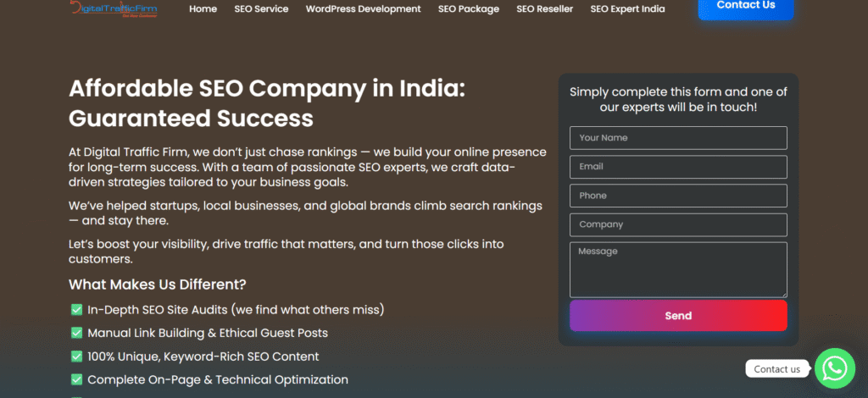Click the green checkmark beside Manual Link Building
The image size is (868, 398).
[76, 334]
